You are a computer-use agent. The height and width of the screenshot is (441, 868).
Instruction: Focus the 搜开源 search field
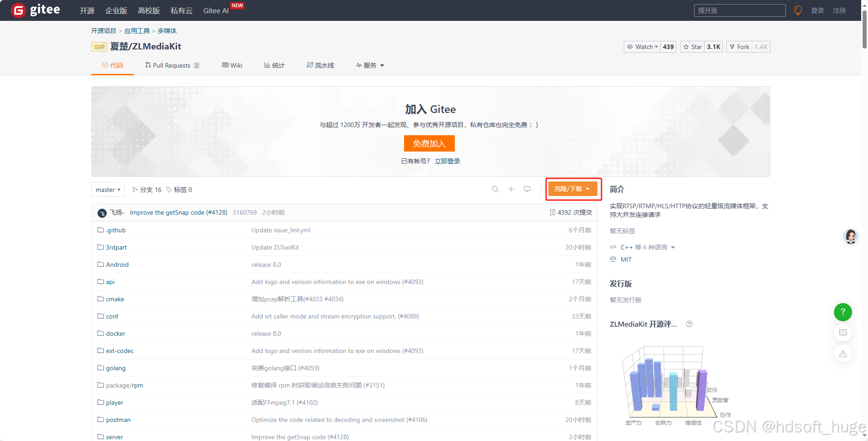coord(740,10)
